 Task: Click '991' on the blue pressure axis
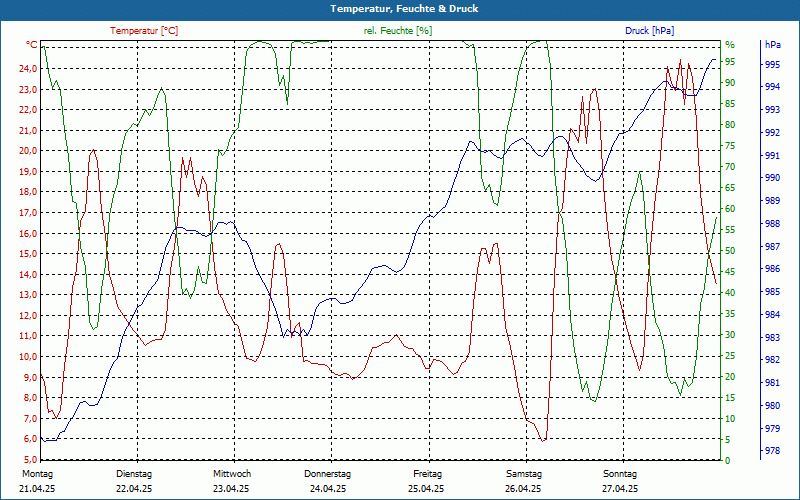(x=772, y=155)
